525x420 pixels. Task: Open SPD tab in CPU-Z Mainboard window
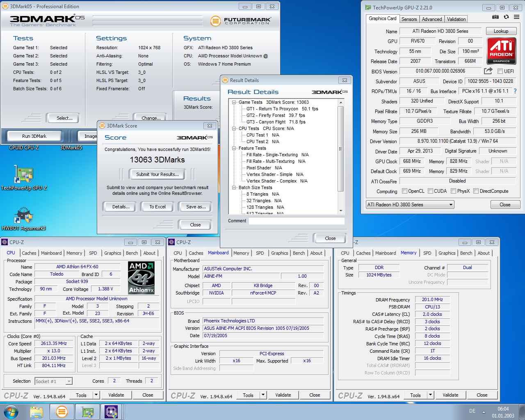point(260,253)
